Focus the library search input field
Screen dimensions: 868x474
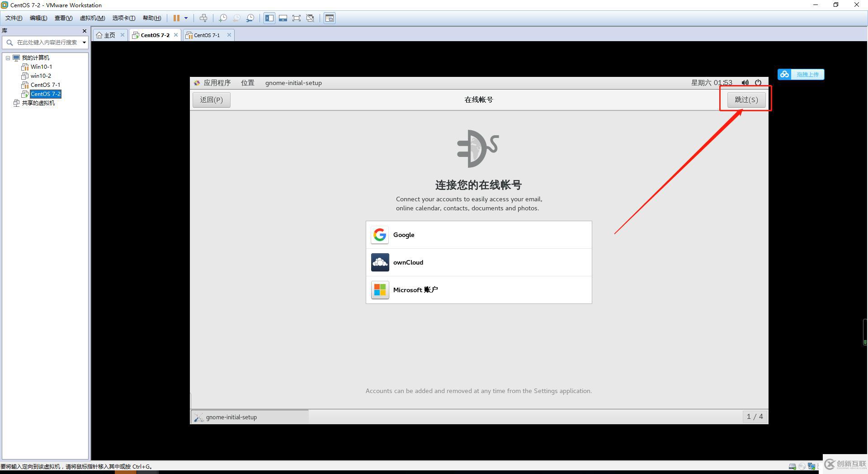[x=47, y=43]
